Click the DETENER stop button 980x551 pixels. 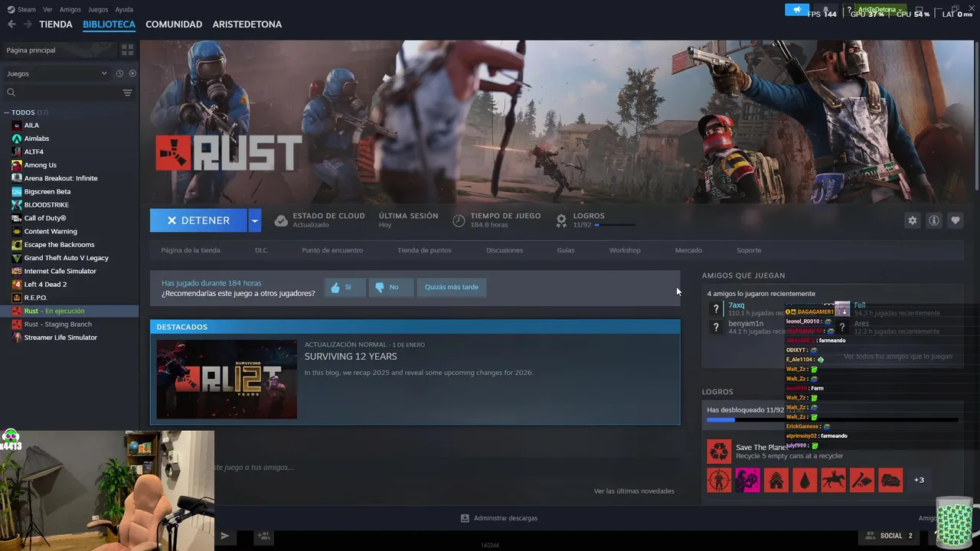198,220
